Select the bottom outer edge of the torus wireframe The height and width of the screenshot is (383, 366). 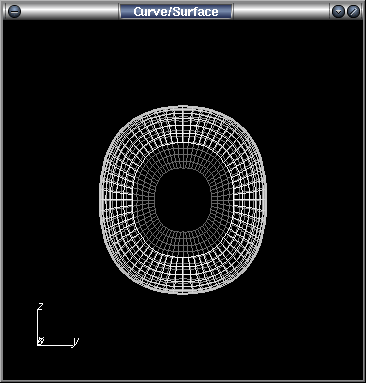183,293
